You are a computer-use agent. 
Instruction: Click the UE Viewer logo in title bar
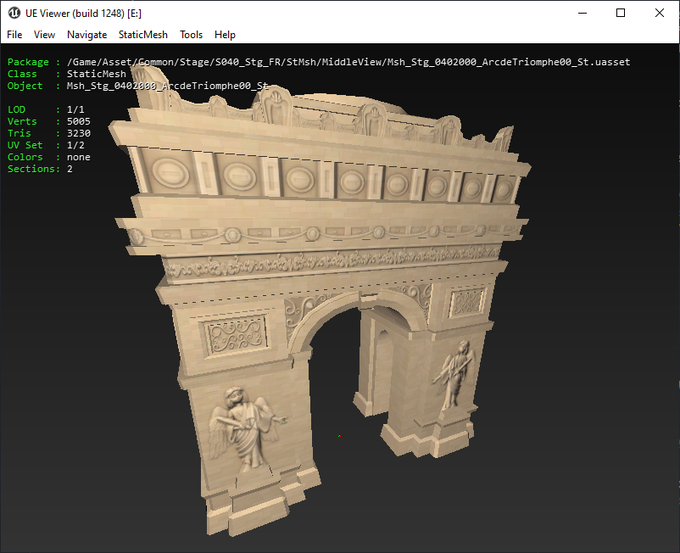tap(16, 12)
